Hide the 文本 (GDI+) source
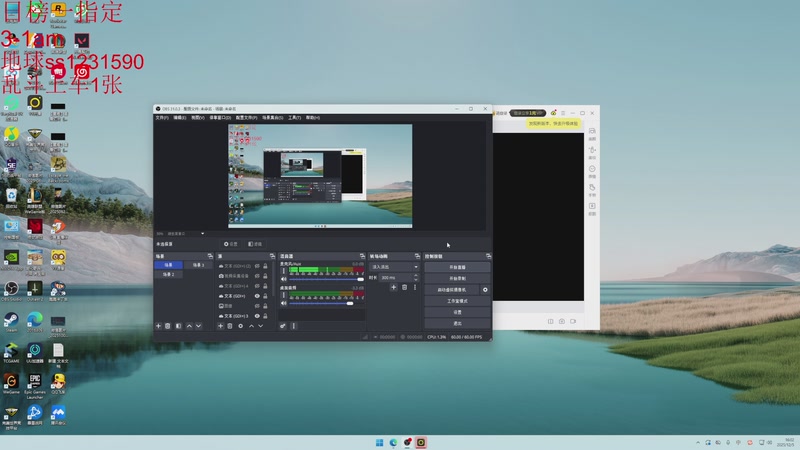 pyautogui.click(x=257, y=296)
